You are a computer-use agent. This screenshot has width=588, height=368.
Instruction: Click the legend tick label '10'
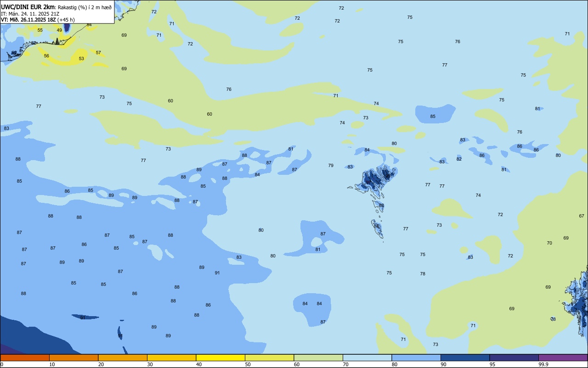[x=52, y=364]
